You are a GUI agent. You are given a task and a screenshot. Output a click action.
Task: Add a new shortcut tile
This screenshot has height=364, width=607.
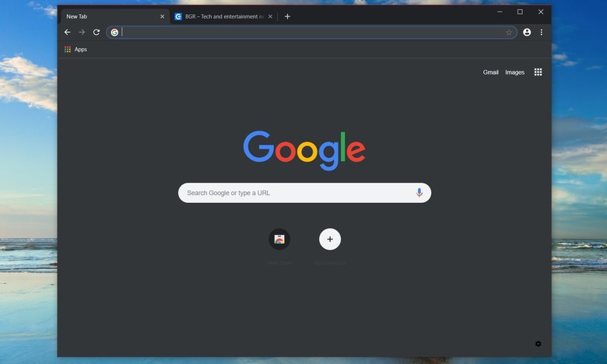[x=330, y=239]
